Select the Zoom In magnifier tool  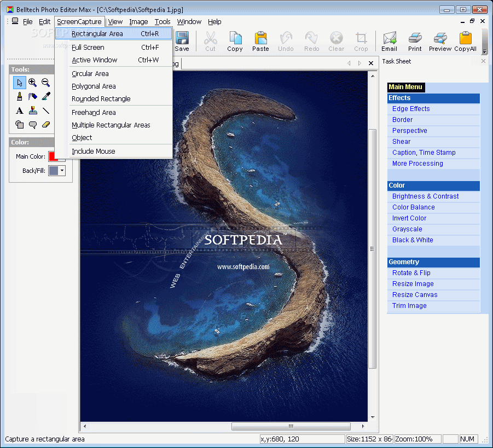(32, 83)
